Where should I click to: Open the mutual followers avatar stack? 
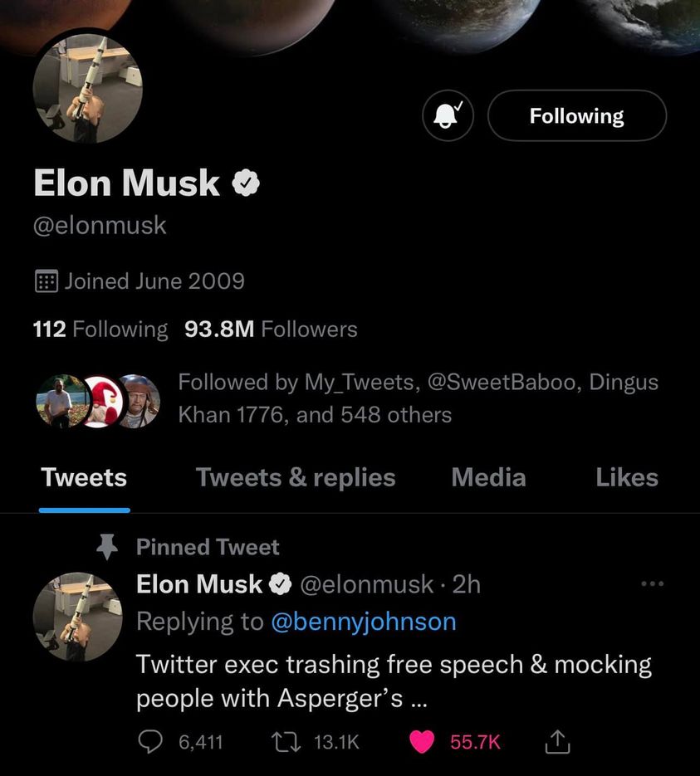point(98,401)
